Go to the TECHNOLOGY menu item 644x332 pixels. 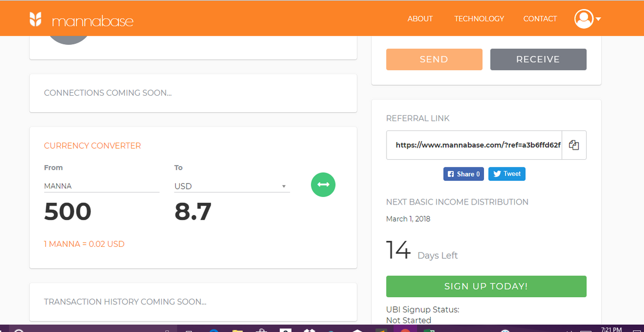coord(479,19)
